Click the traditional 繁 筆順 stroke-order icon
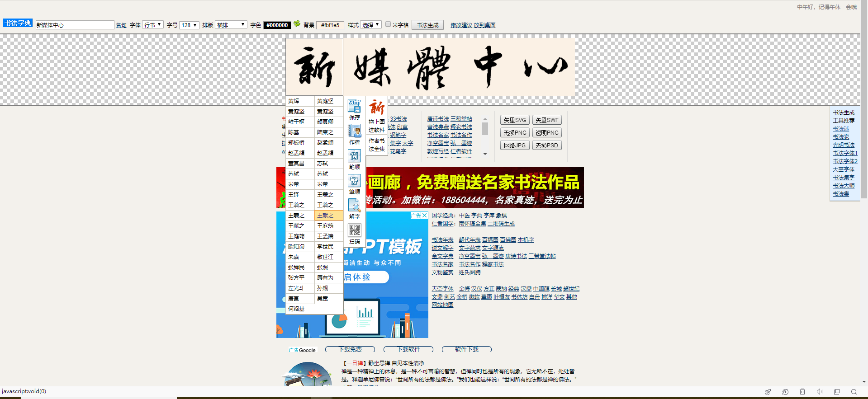 click(x=354, y=181)
